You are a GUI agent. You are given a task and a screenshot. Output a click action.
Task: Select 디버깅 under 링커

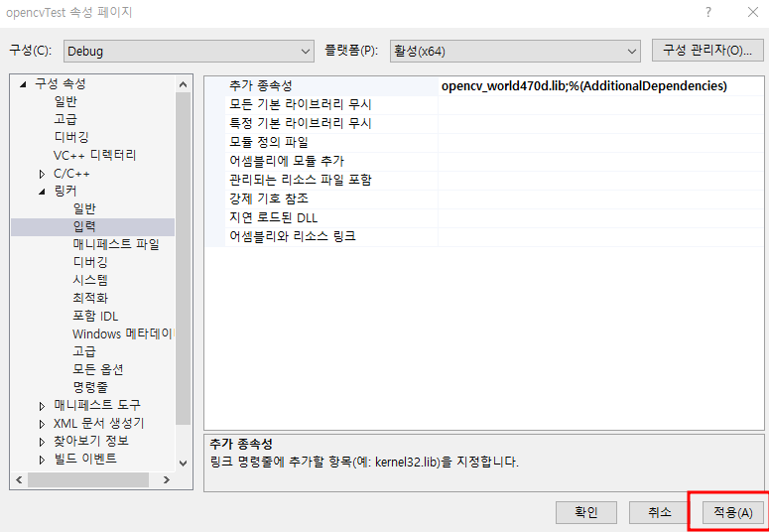click(x=90, y=263)
